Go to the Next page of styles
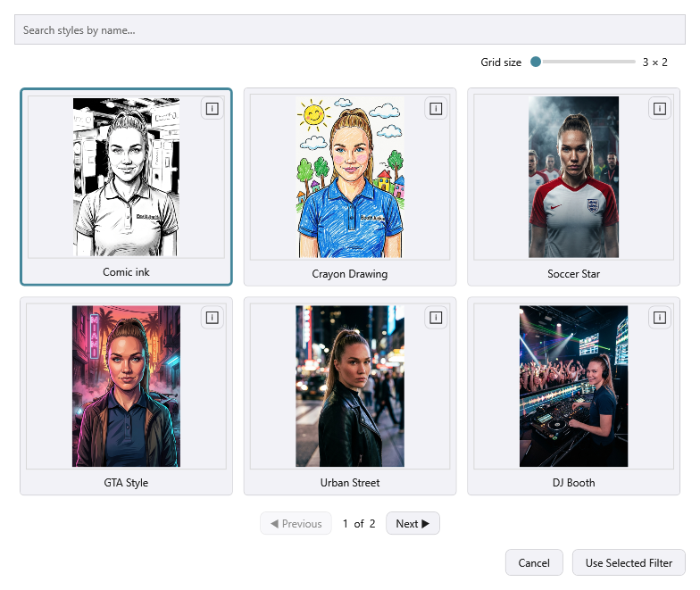700x590 pixels. [412, 523]
